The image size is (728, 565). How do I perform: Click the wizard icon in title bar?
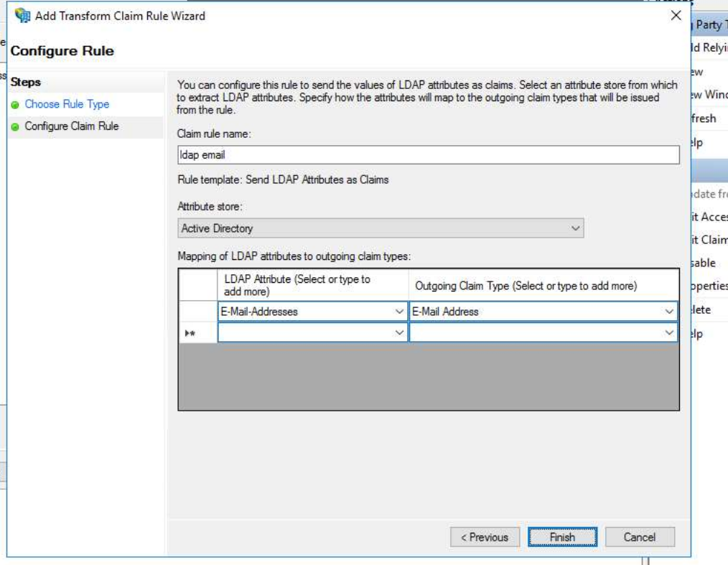tap(22, 16)
